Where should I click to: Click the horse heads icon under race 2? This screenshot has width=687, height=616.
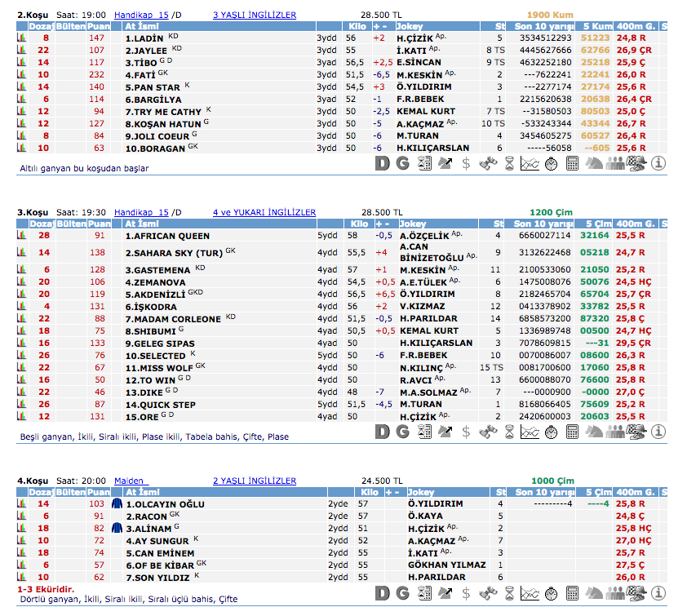tap(594, 163)
